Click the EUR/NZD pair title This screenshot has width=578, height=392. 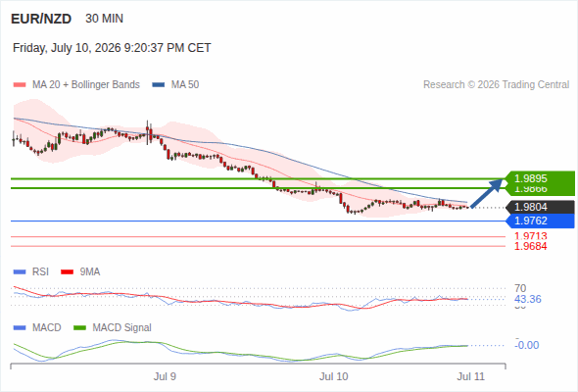point(41,19)
